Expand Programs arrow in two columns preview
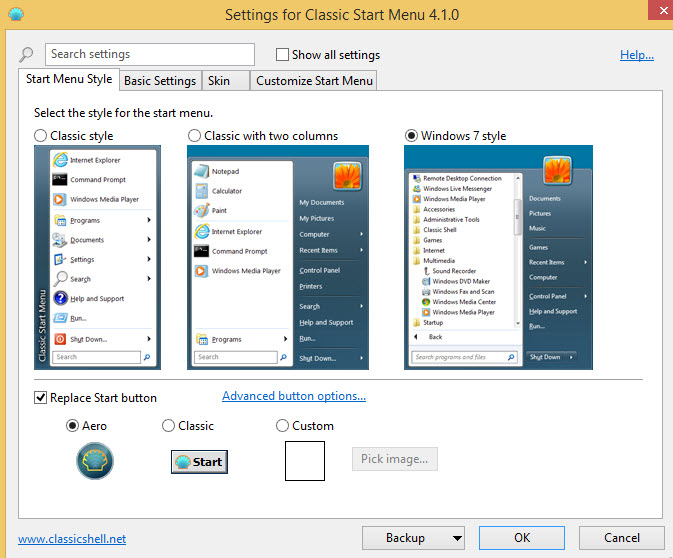 (285, 339)
